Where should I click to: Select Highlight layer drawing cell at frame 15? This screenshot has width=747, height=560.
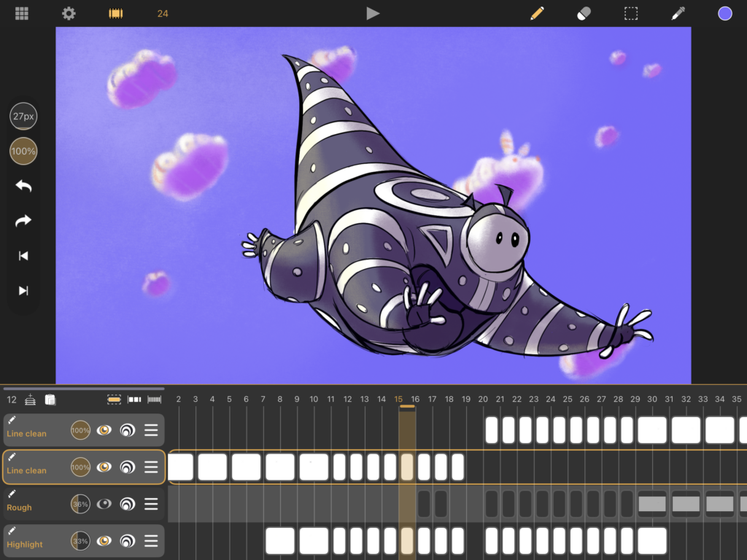407,541
